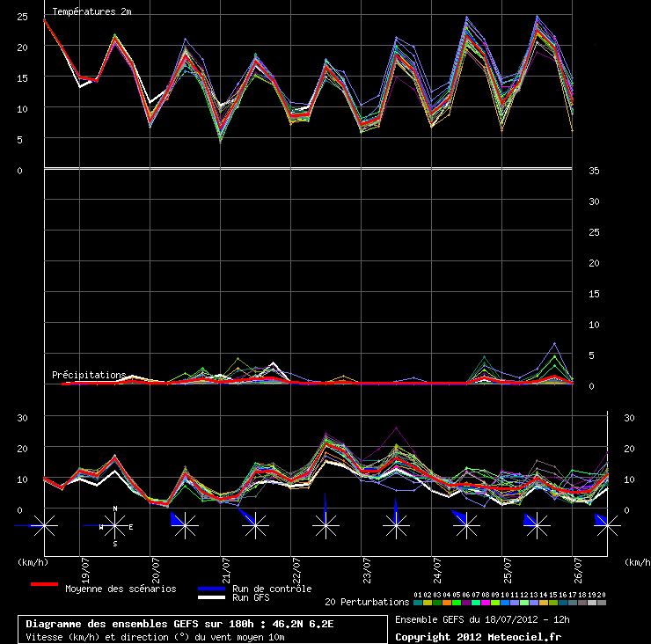Click the 'Précipitations' chart label

(x=89, y=375)
